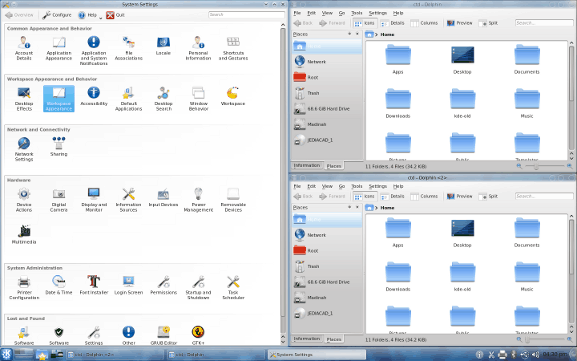The height and width of the screenshot is (361, 577).
Task: Open the Tools menu in Dolphin <2>
Action: [357, 186]
